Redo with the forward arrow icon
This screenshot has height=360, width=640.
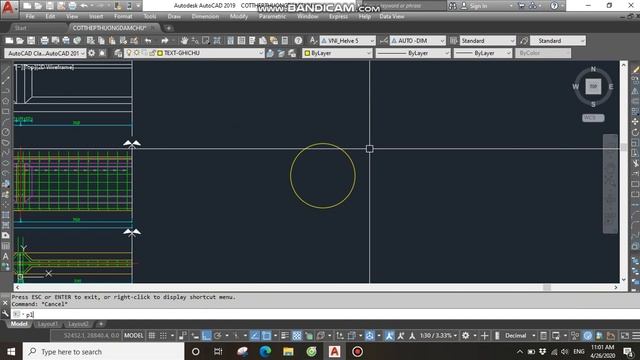tap(164, 40)
